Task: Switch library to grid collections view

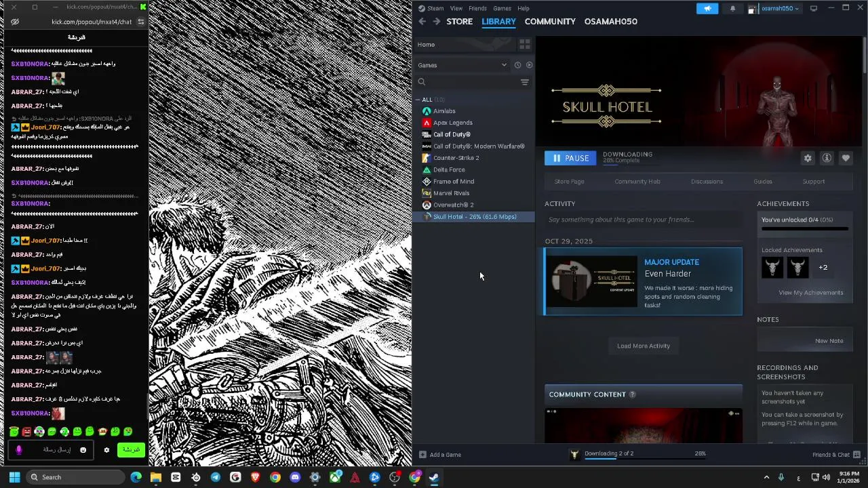Action: 525,44
